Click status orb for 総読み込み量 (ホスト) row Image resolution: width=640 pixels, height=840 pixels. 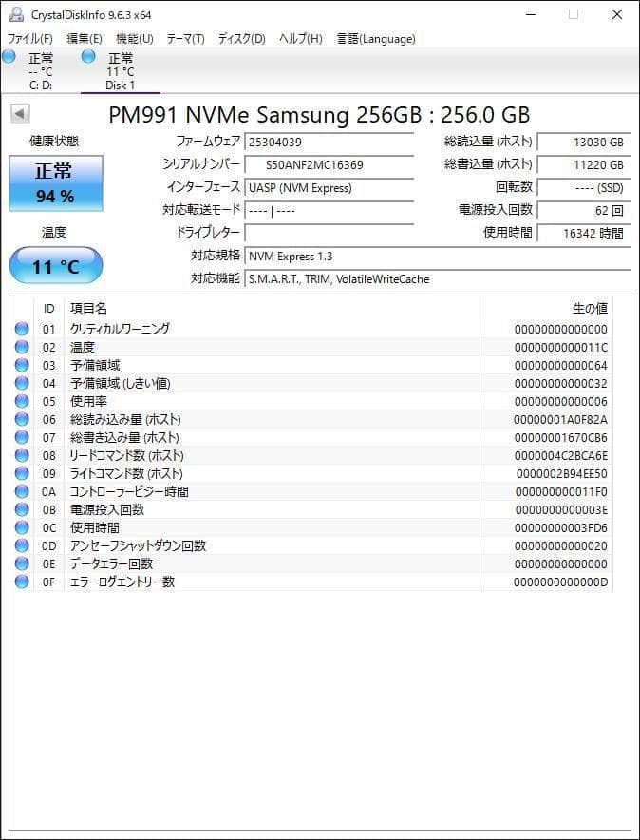22,419
